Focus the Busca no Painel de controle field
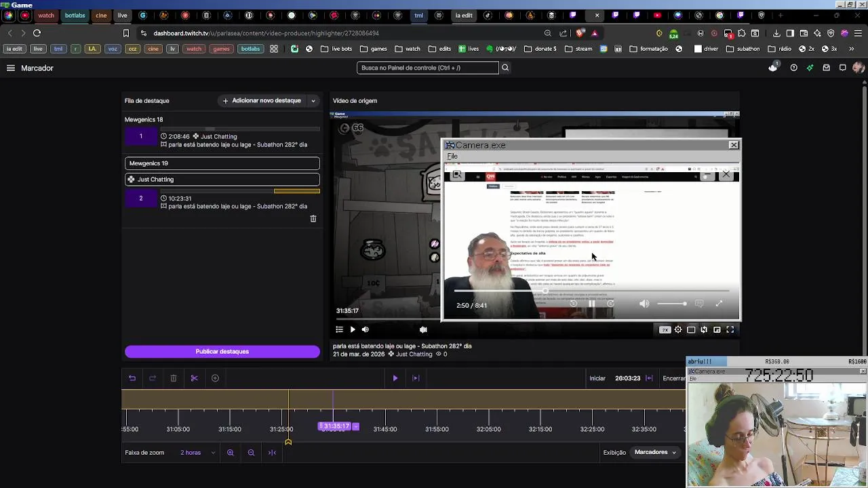The height and width of the screenshot is (488, 868). 428,68
